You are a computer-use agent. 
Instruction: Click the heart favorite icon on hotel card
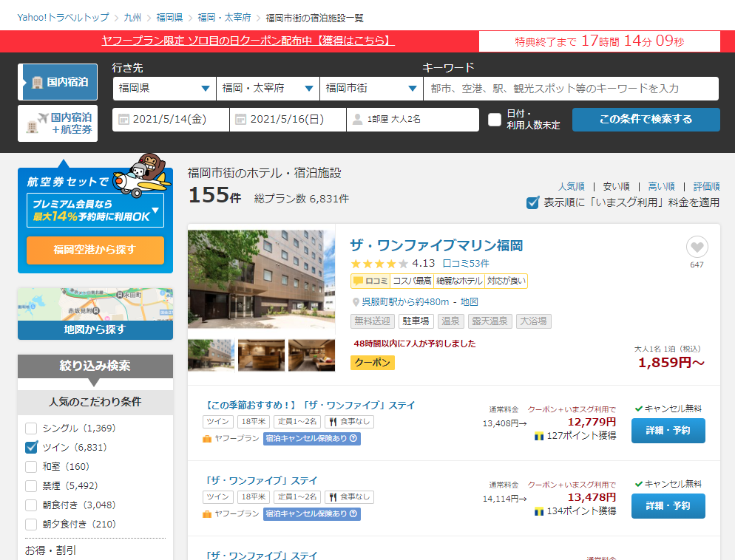(697, 247)
